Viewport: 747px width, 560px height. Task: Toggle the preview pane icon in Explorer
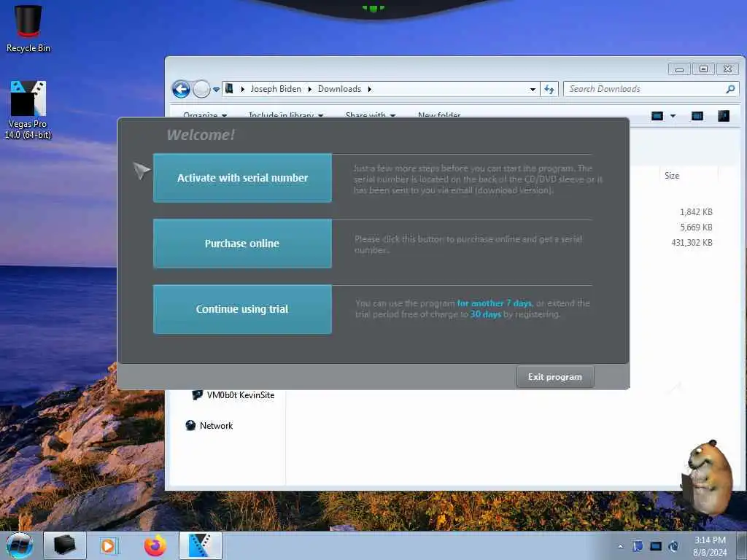pyautogui.click(x=697, y=116)
